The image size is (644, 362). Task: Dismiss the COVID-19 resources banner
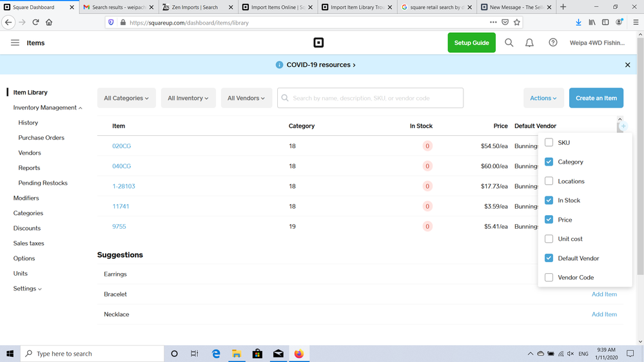[x=627, y=65]
